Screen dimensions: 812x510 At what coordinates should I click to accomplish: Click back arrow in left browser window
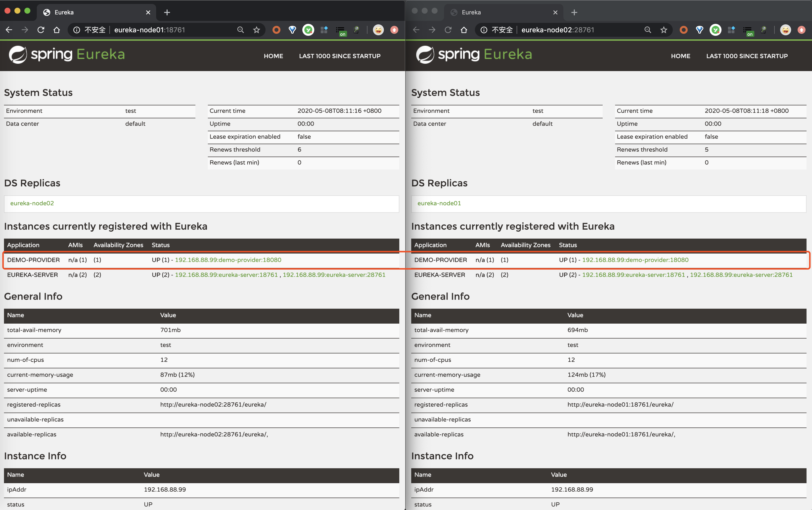point(9,30)
